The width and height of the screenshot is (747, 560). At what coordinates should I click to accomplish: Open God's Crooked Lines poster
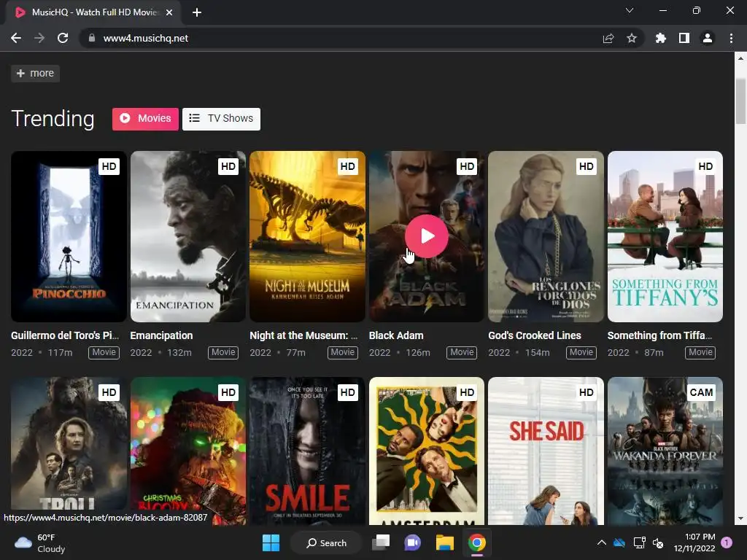click(x=546, y=237)
